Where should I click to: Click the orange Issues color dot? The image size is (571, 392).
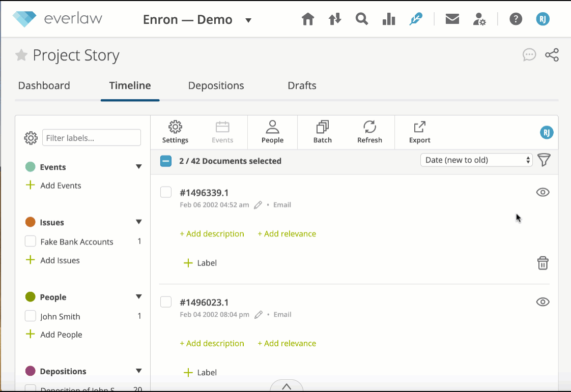(x=30, y=222)
